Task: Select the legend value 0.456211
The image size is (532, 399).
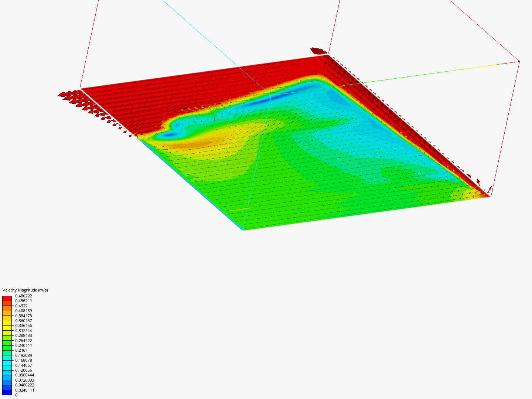Action: point(24,301)
